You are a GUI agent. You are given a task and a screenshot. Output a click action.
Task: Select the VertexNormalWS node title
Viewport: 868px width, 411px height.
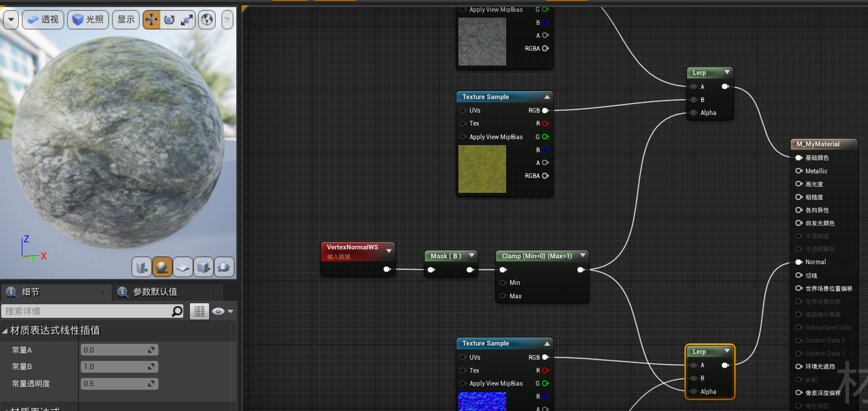pos(352,247)
